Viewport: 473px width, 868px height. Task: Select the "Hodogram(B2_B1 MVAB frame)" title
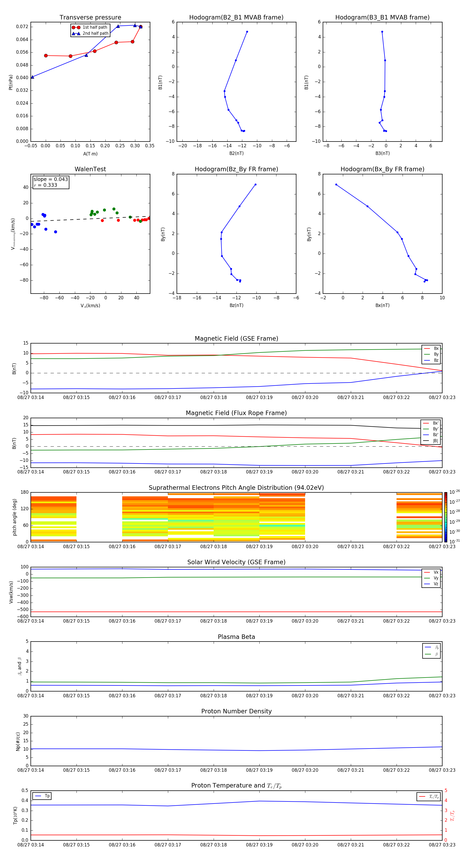[236, 18]
